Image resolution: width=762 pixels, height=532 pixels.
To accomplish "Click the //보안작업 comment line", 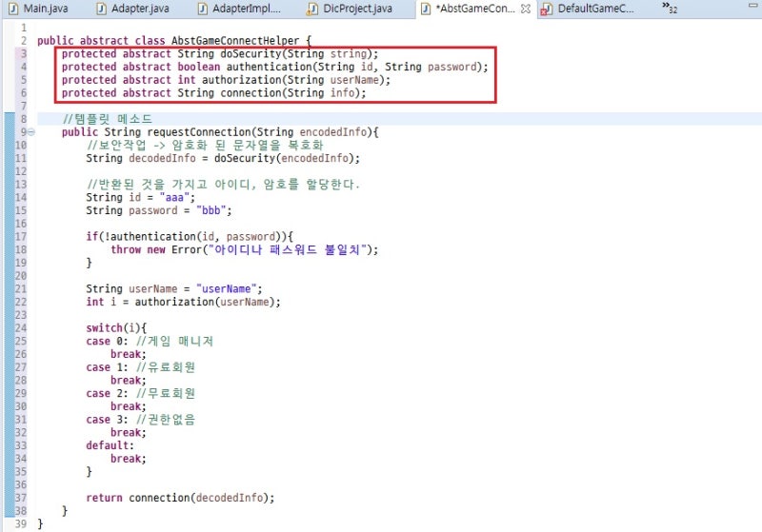I will click(205, 146).
